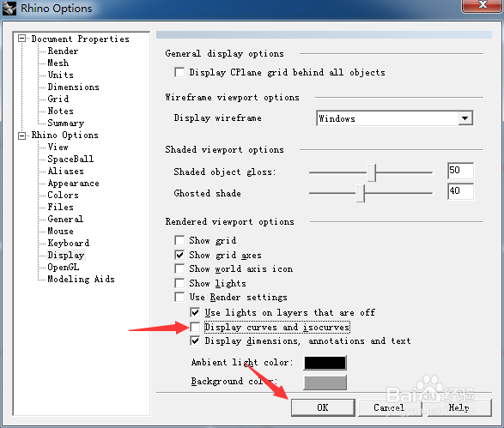Screen dimensions: 504x428
Task: Click the Shaded object gloss slider handle
Action: coord(371,172)
